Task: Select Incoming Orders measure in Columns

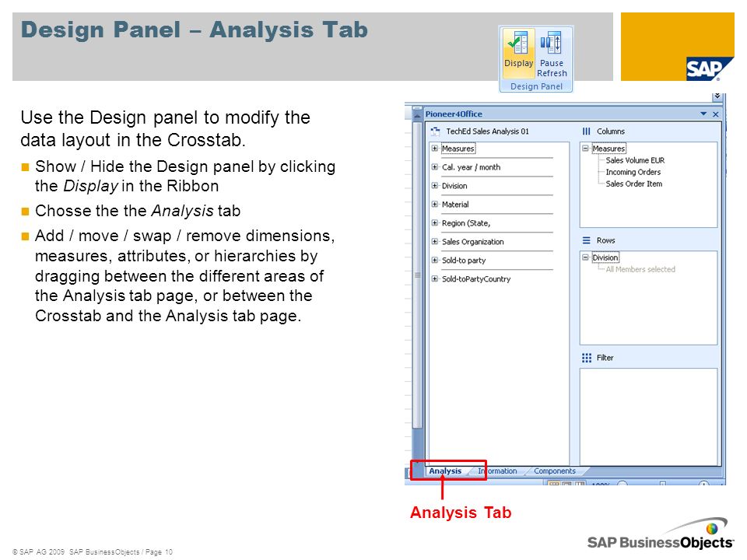Action: pyautogui.click(x=633, y=172)
